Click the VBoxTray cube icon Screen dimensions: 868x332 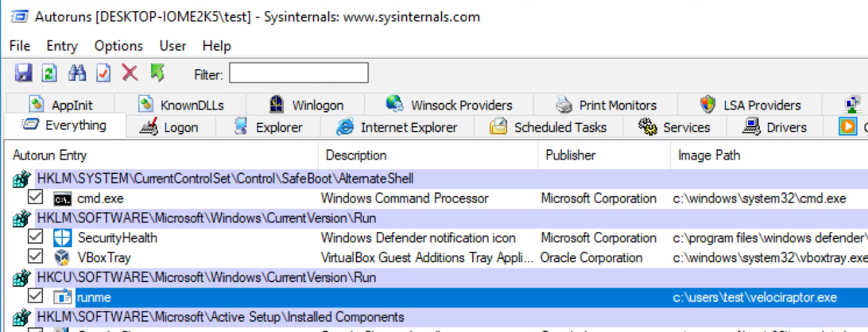coord(62,258)
